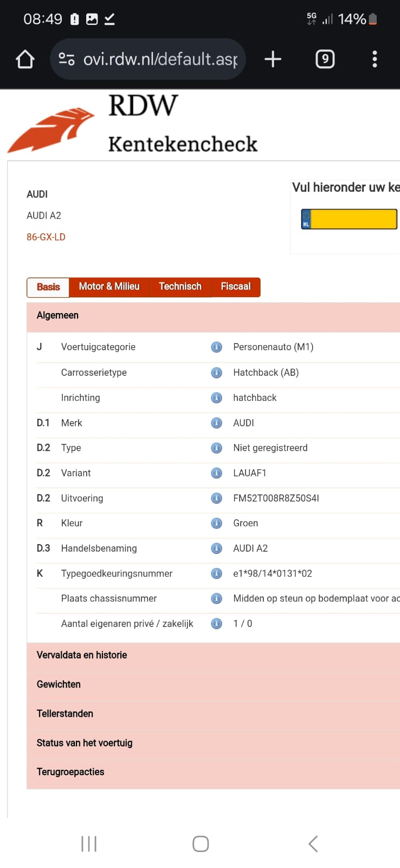Click value 'e1*98/14*0131*02'
This screenshot has width=400, height=868.
273,573
